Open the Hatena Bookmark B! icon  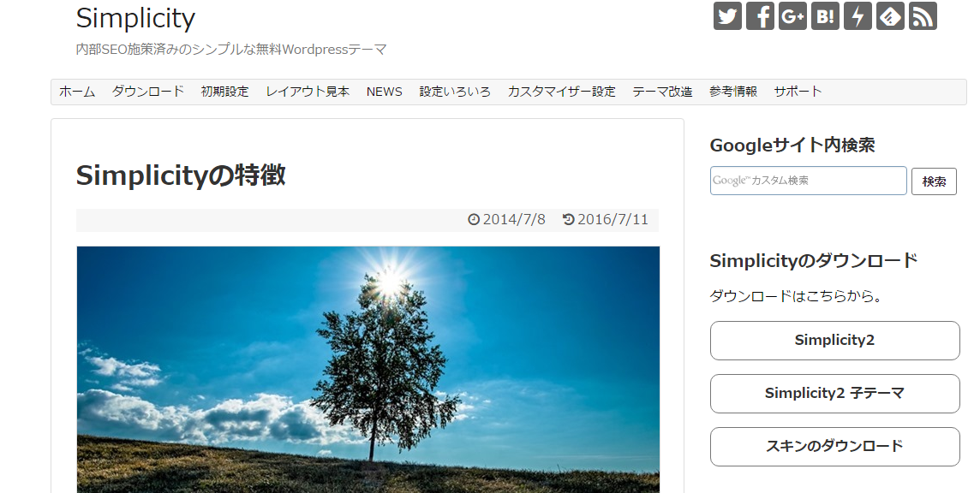[825, 16]
